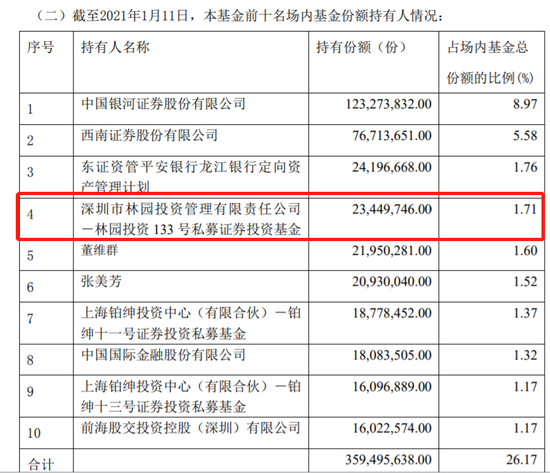Screen dimensions: 550x473
Task: Click serial number 7 in first column
Action: tap(30, 319)
